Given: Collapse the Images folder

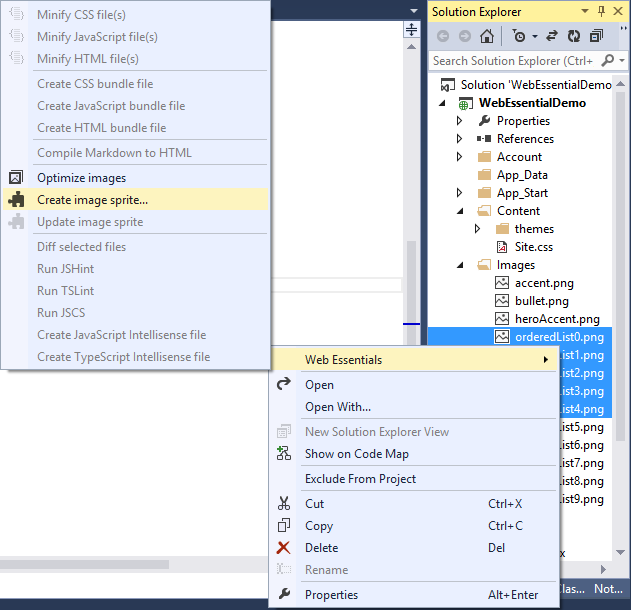Looking at the screenshot, I should tap(460, 265).
